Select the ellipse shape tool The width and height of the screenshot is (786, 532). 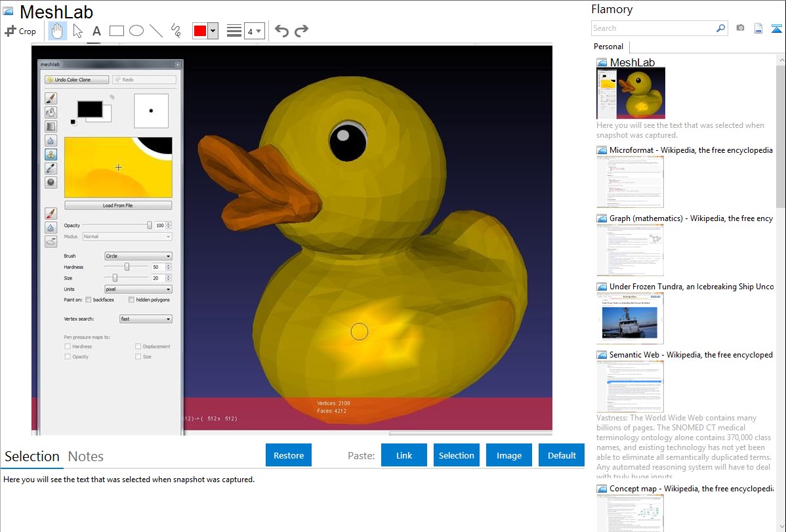point(136,31)
